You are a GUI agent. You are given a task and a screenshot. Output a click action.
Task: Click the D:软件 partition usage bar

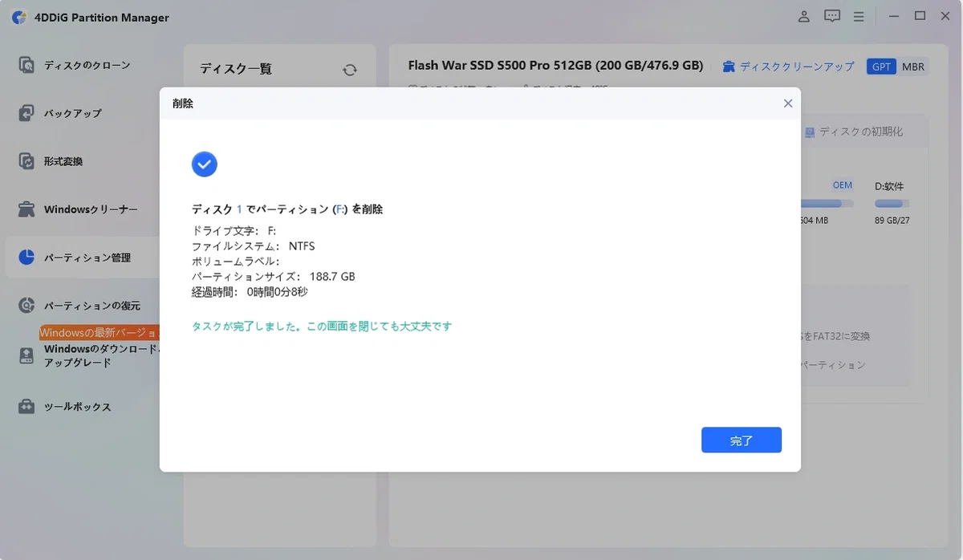(892, 205)
